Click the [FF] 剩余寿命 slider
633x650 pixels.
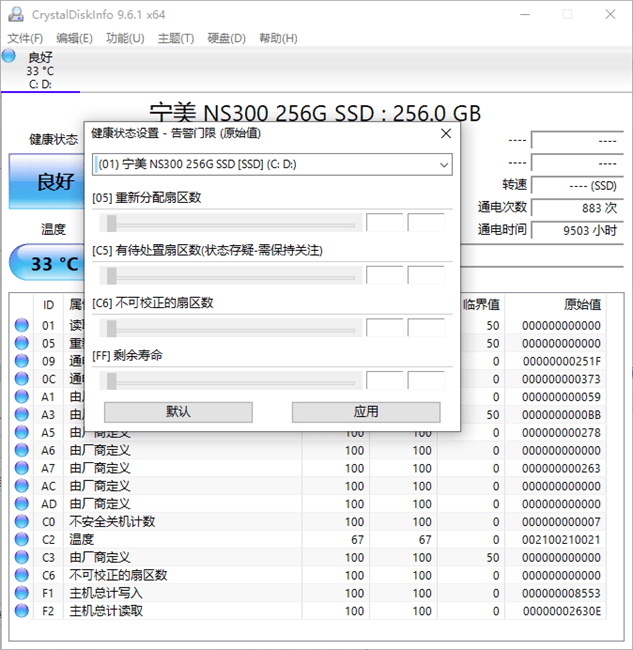[224, 380]
